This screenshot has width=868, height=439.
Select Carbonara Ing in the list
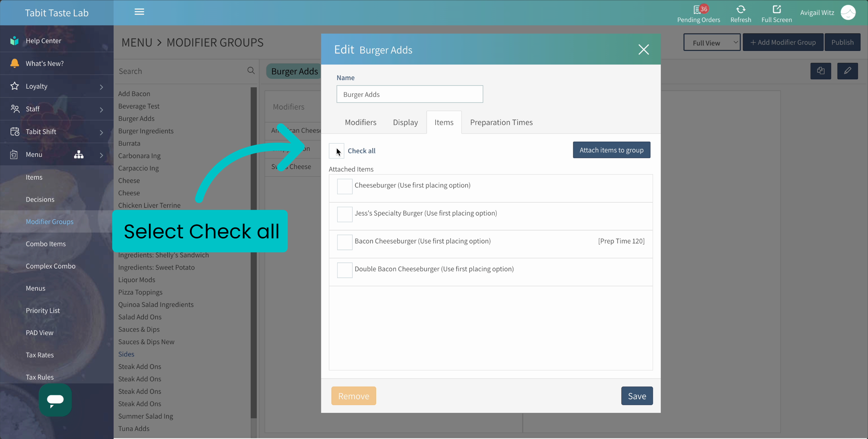point(139,156)
